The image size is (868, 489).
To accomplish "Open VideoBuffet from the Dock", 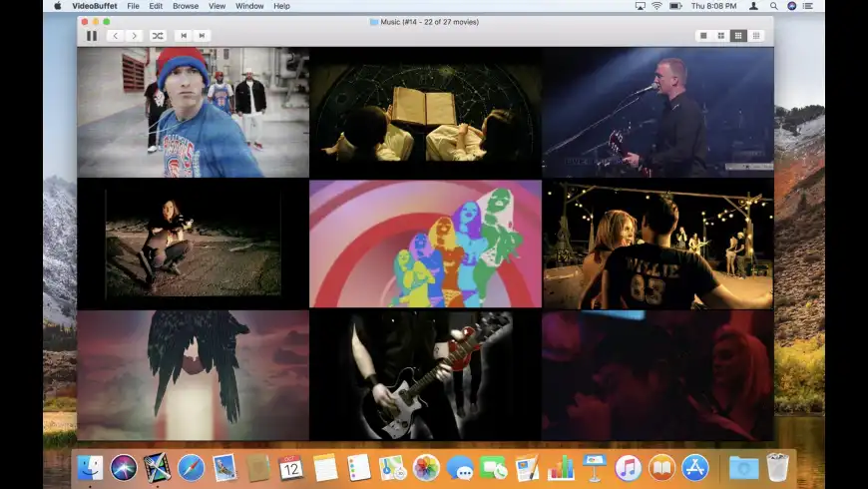I will click(158, 468).
